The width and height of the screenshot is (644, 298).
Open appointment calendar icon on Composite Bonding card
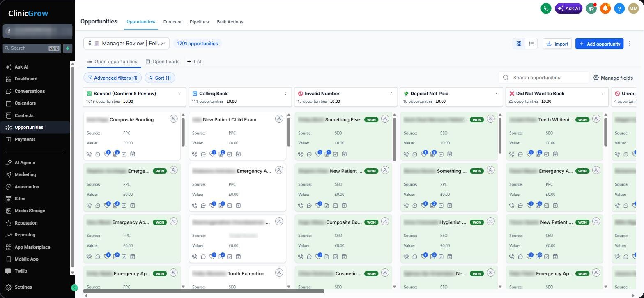click(x=133, y=154)
